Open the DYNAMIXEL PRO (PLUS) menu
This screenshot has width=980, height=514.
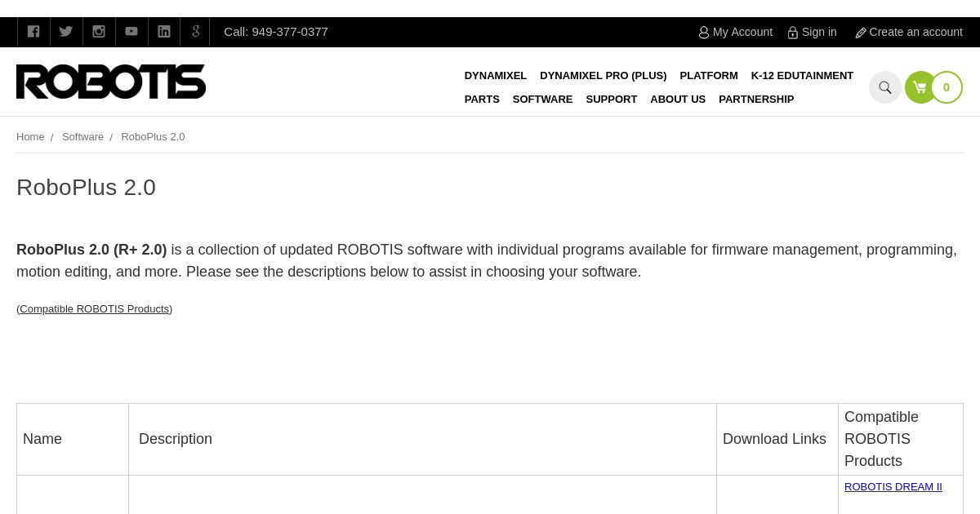[x=604, y=75]
